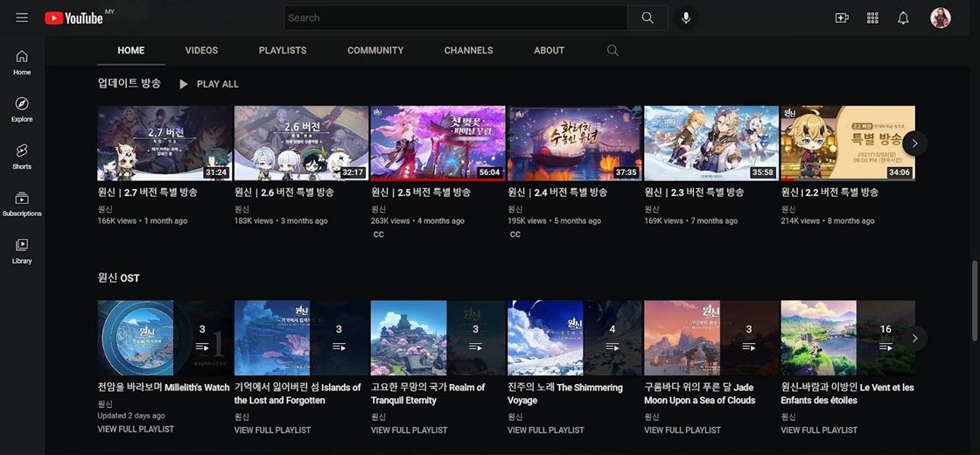Open the 56:04 video thumbnail

pos(437,143)
